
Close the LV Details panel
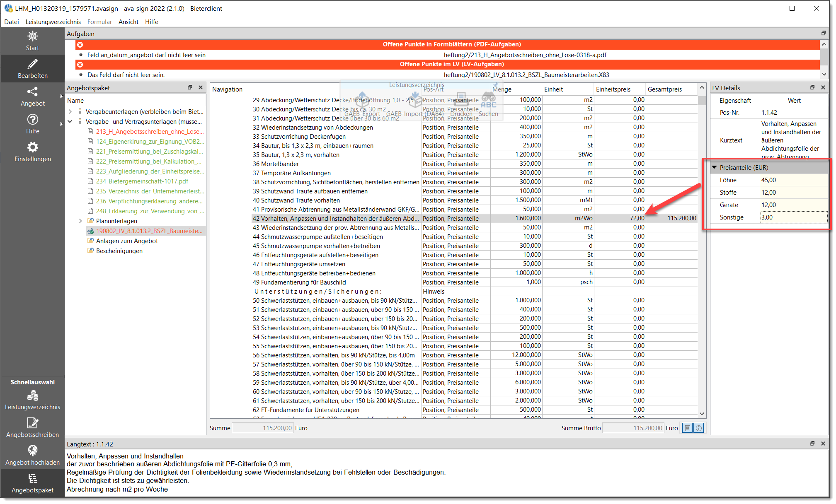click(823, 87)
